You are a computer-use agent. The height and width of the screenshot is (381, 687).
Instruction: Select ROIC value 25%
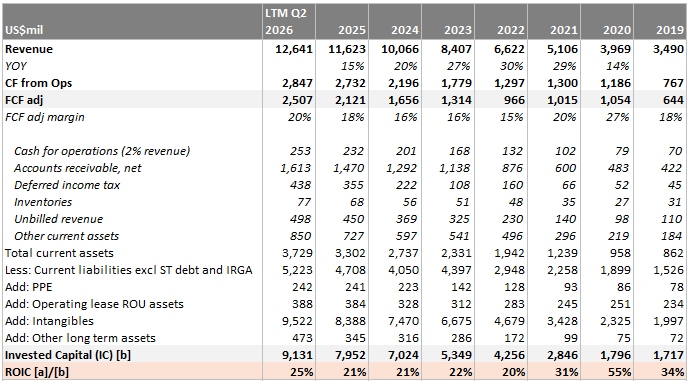(x=302, y=372)
